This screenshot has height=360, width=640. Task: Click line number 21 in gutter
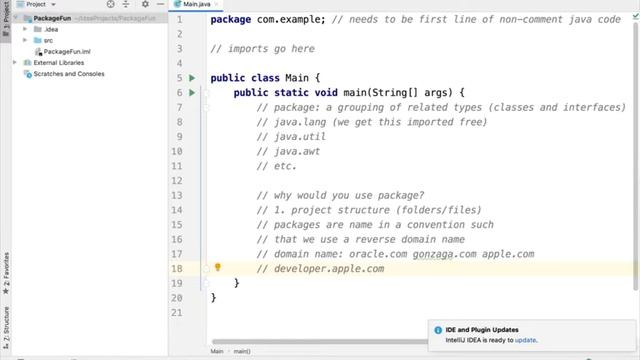[x=177, y=313]
